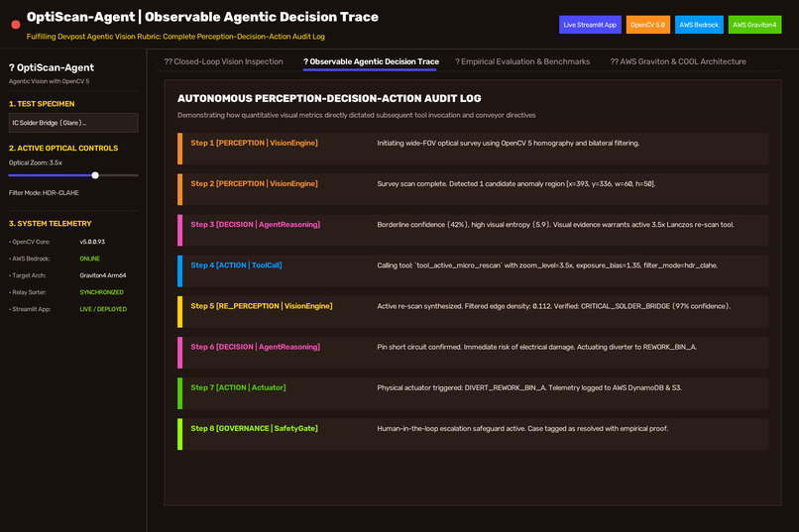
Task: Click the OpenCV Core v5.0.0.93 value
Action: coord(92,242)
